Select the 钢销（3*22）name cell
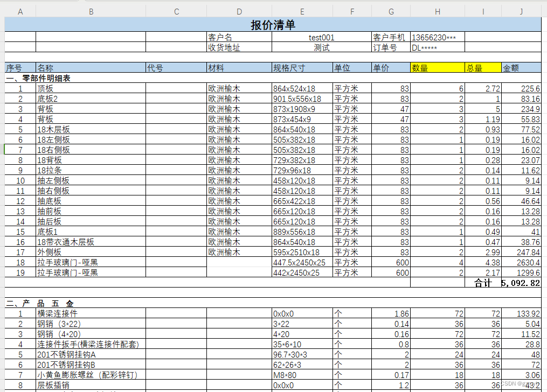 [x=91, y=324]
